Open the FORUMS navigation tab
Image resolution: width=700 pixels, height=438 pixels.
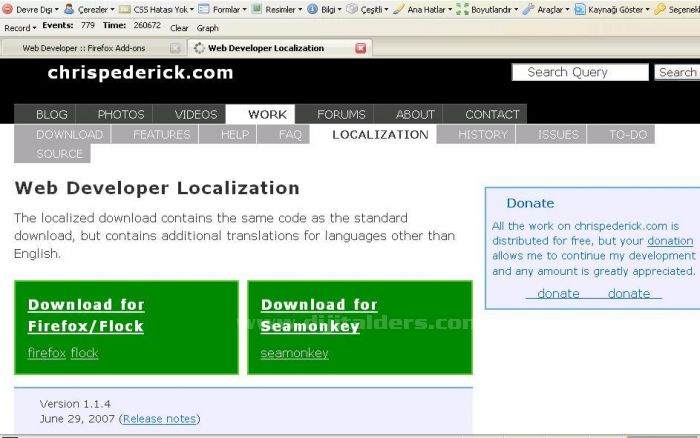[341, 114]
